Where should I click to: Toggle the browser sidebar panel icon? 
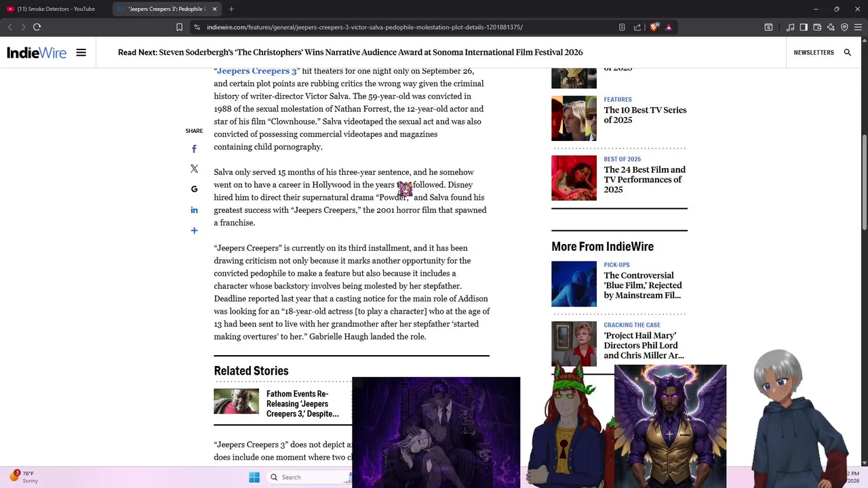(x=804, y=27)
